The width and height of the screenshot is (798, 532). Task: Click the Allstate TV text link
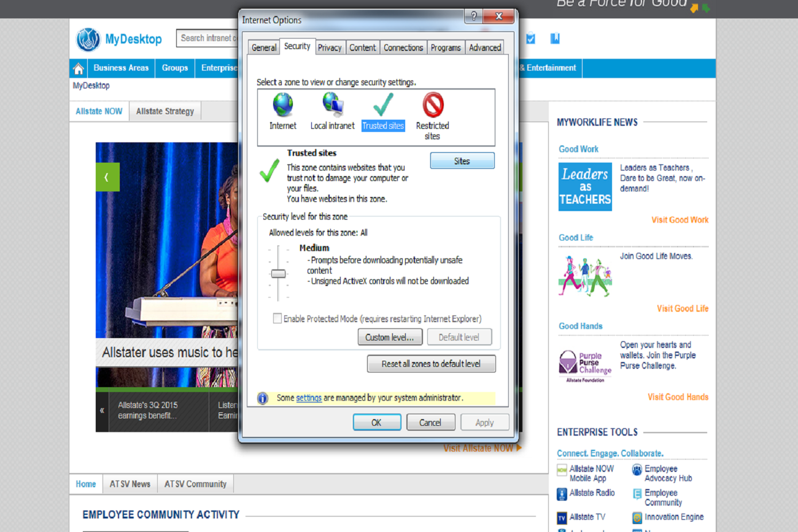587,517
